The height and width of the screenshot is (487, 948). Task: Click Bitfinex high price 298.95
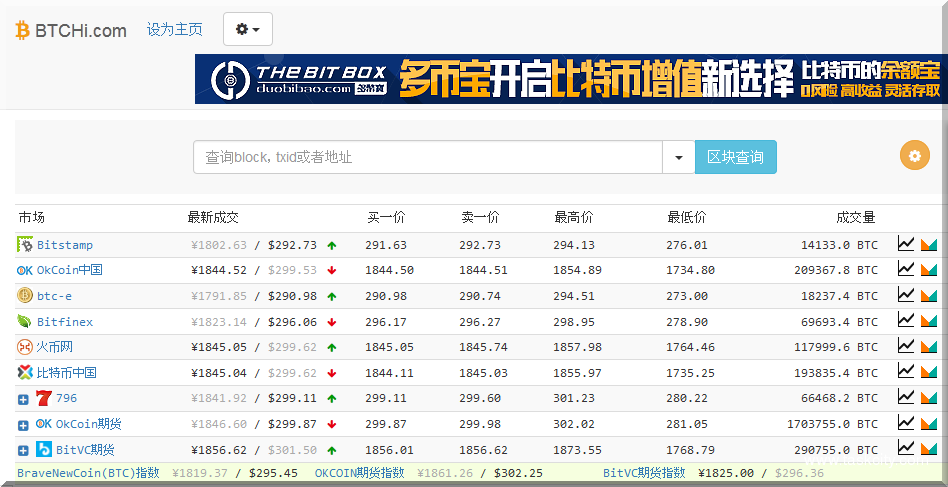click(x=574, y=322)
